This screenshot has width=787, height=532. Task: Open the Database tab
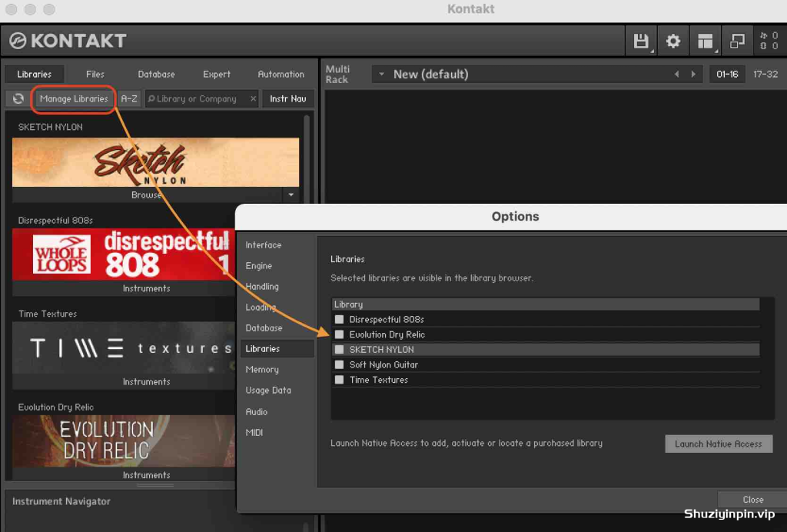click(156, 75)
